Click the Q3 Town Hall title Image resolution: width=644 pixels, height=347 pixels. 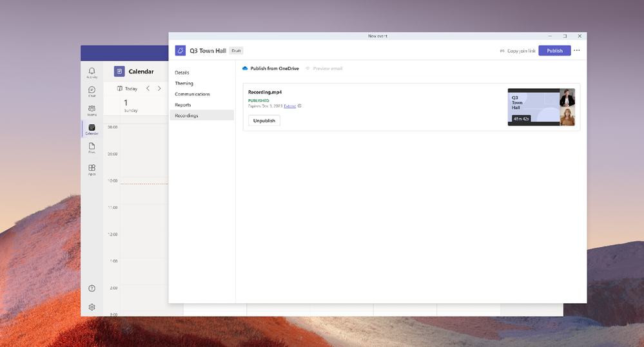tap(208, 51)
